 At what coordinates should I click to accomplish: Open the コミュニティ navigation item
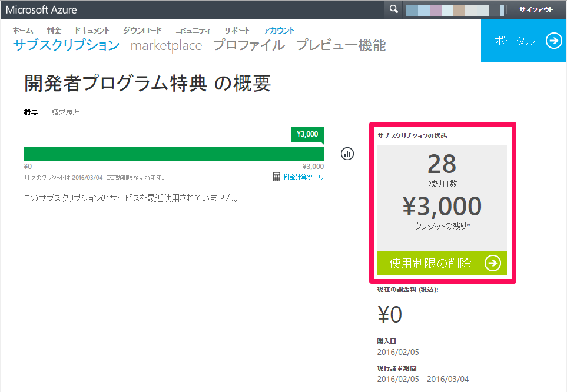click(x=193, y=31)
